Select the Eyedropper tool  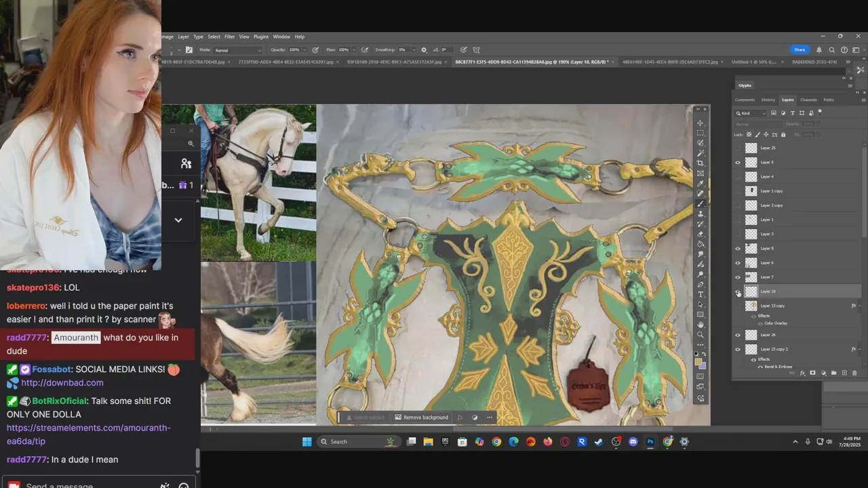coord(701,183)
